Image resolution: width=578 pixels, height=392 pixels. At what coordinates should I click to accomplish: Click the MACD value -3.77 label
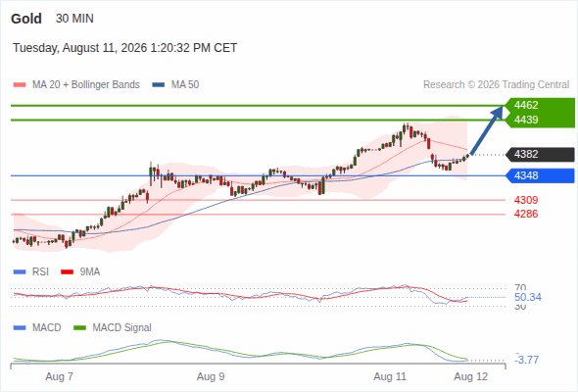click(527, 360)
